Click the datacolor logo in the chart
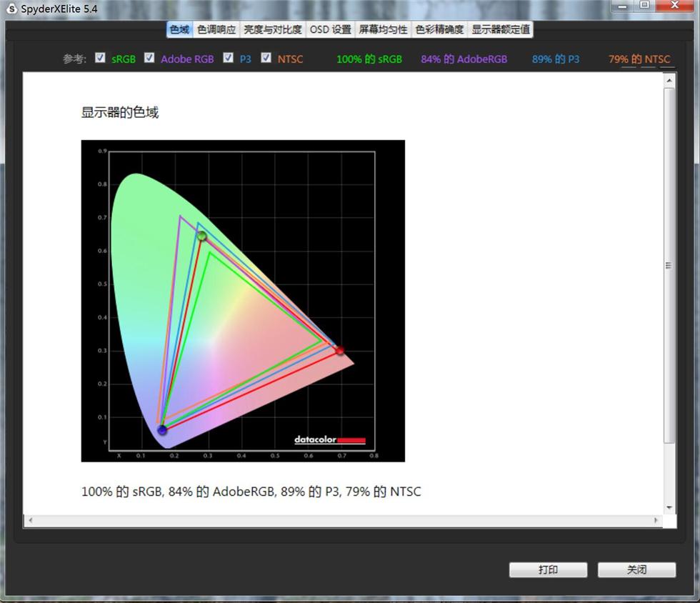 [x=330, y=439]
